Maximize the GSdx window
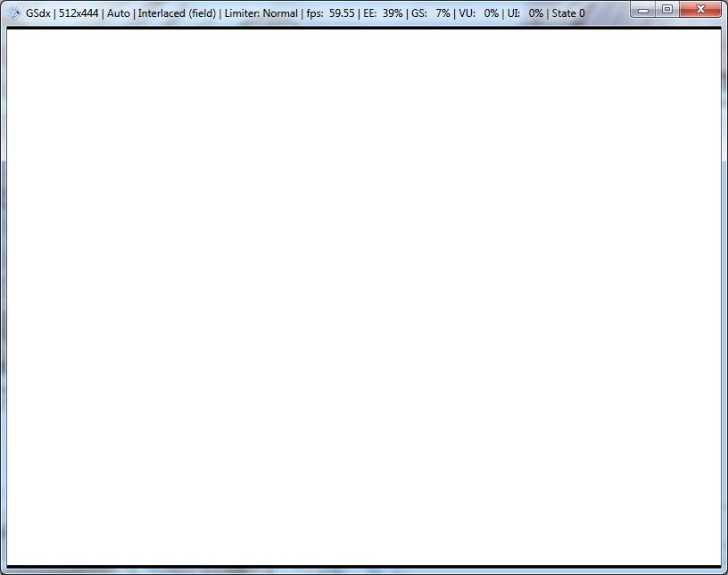The height and width of the screenshot is (575, 728). point(667,10)
